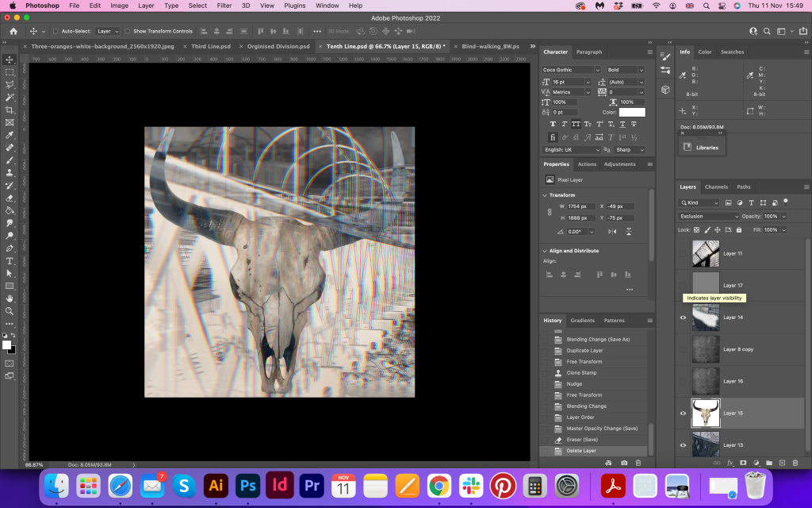Enable the Show Transform Controls checkbox
The width and height of the screenshot is (812, 508).
[128, 31]
